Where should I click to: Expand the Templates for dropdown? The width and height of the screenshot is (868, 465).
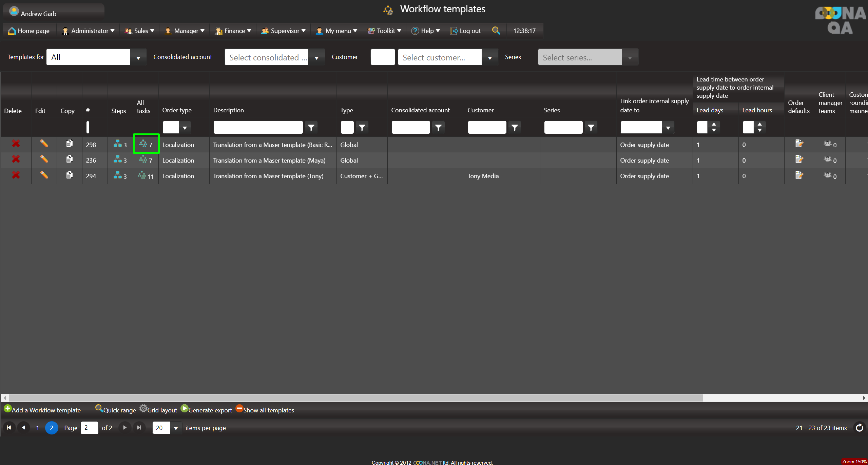coord(138,57)
